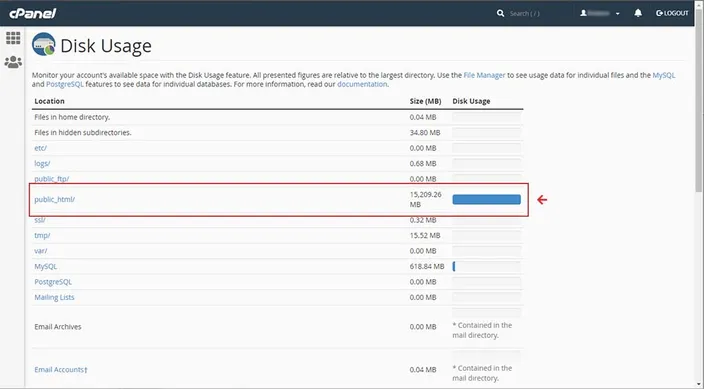The image size is (704, 389).
Task: Open the PostgreSQL row link
Action: [53, 282]
